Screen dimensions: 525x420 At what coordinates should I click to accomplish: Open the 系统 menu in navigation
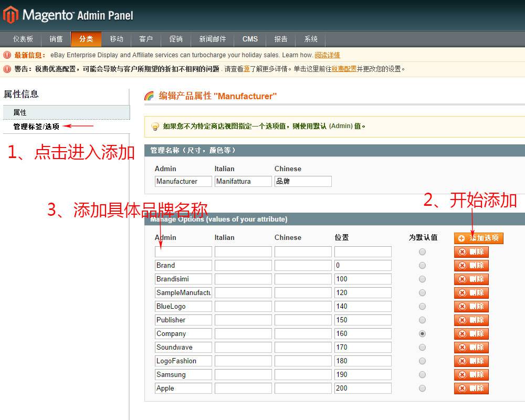[x=311, y=39]
